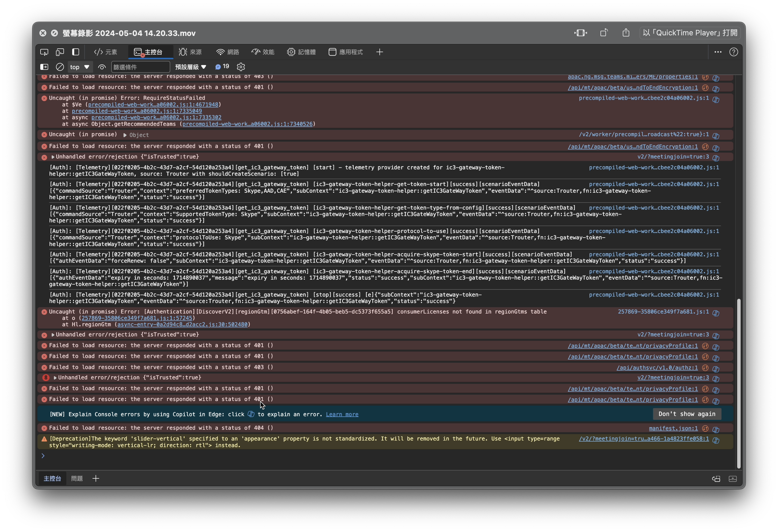The image size is (778, 532).
Task: Open the DevTools help question mark icon
Action: [x=733, y=52]
